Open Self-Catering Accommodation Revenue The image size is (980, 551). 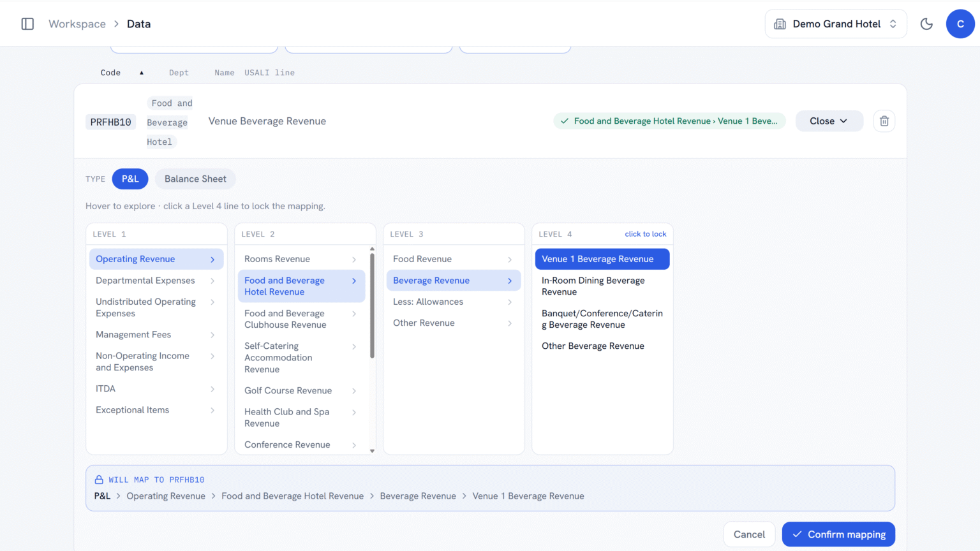[x=301, y=358]
